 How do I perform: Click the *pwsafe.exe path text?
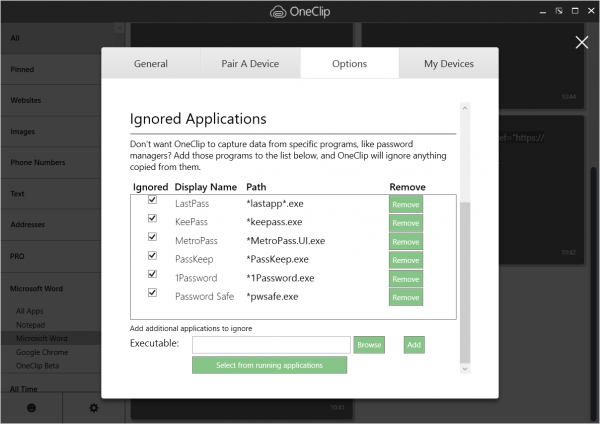272,297
